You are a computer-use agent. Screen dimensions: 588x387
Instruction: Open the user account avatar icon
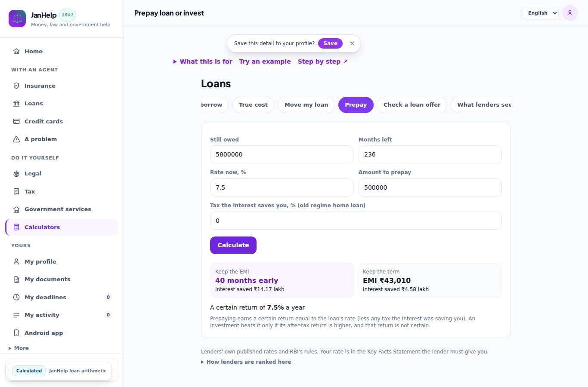[x=570, y=13]
